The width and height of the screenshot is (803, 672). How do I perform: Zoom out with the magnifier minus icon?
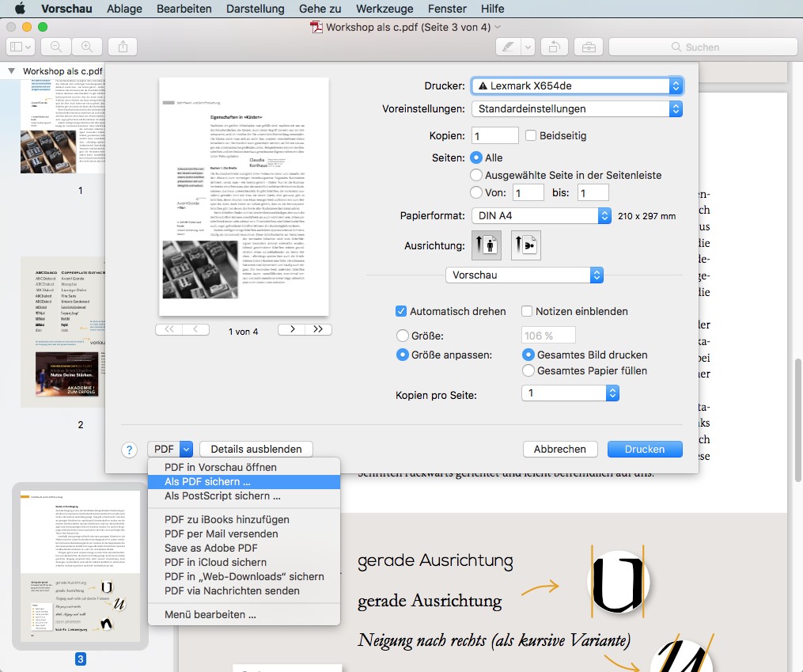tap(56, 47)
